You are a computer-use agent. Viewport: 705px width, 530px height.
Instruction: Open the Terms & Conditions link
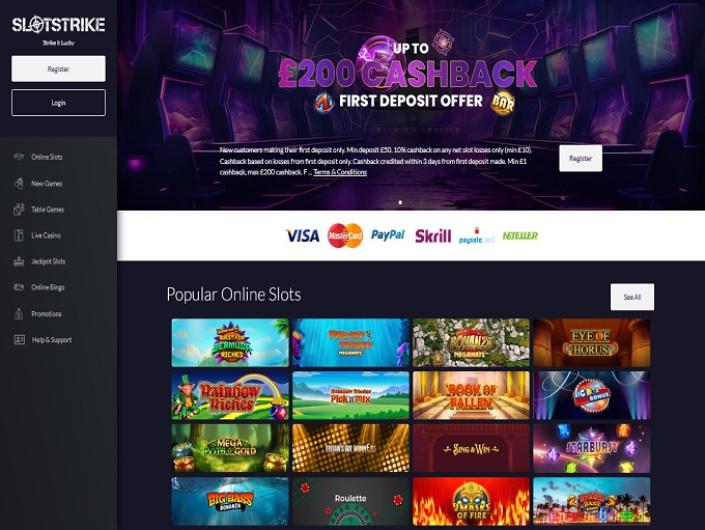pyautogui.click(x=340, y=172)
